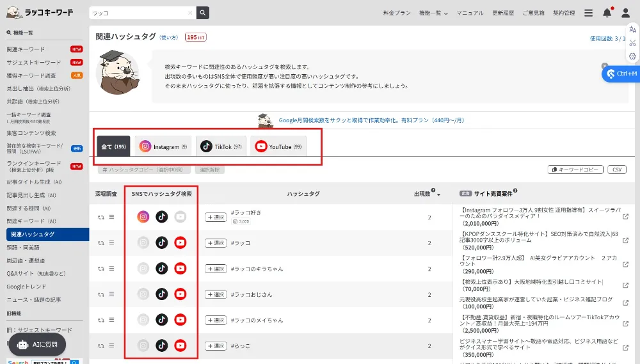Open 契約管理 in top navigation
The height and width of the screenshot is (364, 640).
click(x=564, y=13)
